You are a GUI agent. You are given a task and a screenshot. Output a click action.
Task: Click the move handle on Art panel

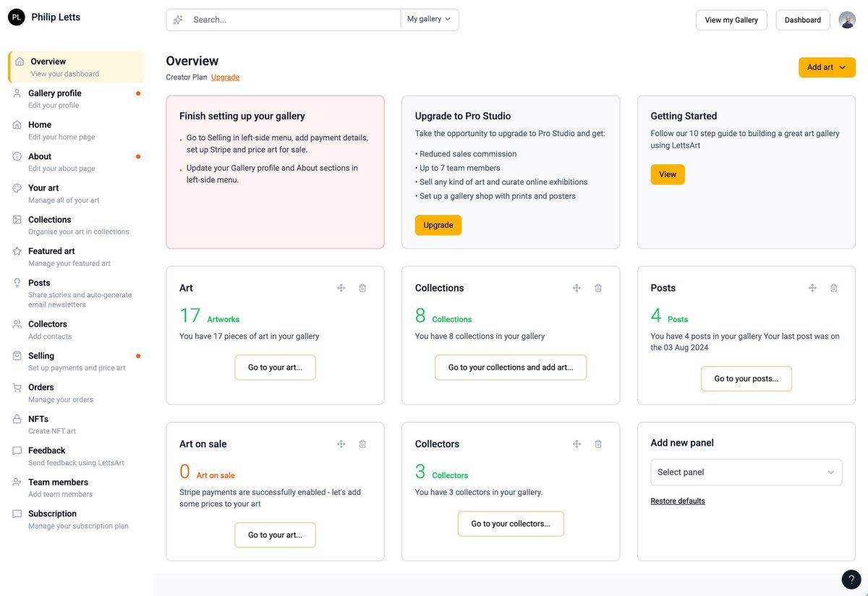point(341,288)
